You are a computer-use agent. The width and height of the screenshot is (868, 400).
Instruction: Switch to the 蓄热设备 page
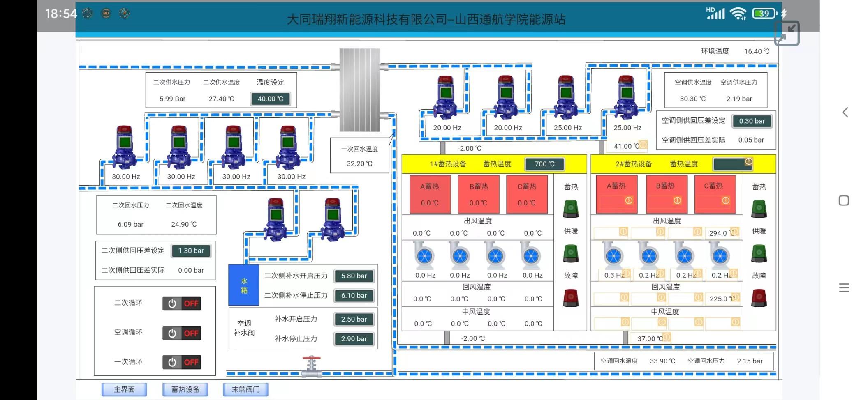(x=185, y=389)
